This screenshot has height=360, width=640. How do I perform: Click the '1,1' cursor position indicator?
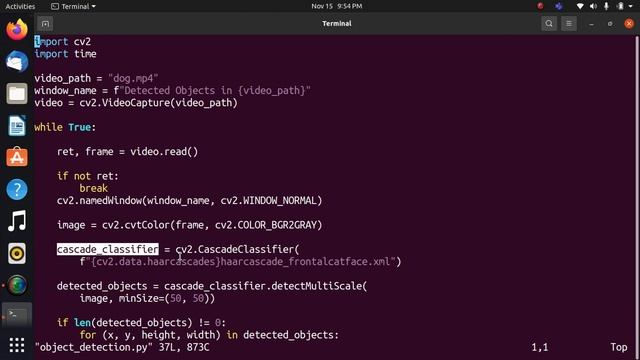(540, 347)
